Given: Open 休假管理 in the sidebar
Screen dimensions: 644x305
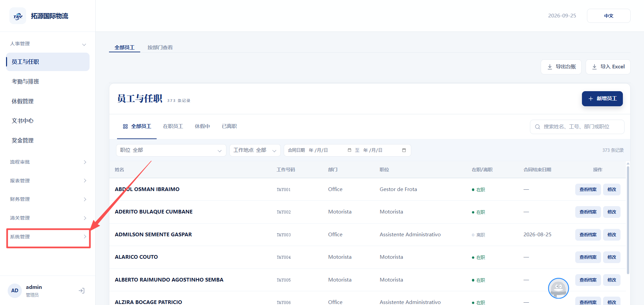Looking at the screenshot, I should coord(48,101).
